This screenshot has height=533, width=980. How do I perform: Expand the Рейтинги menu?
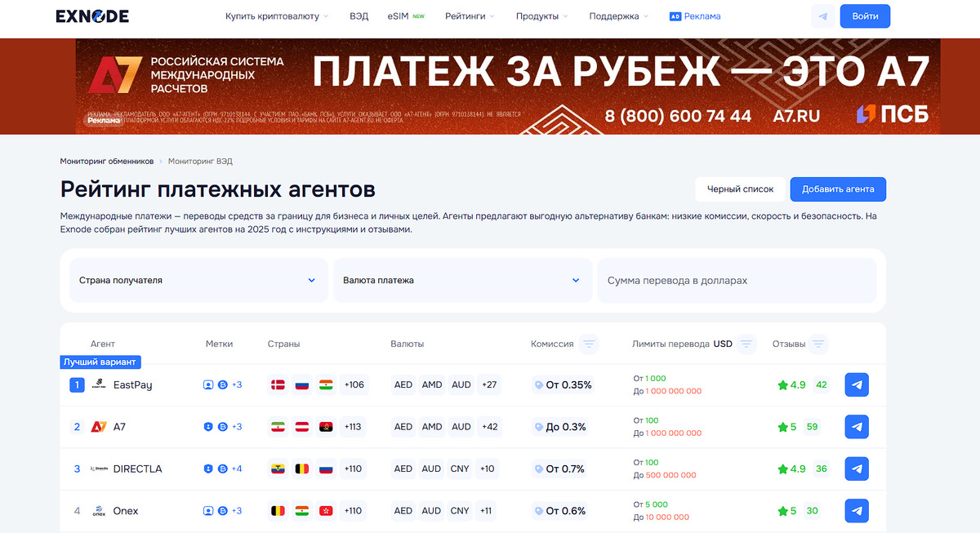click(470, 16)
